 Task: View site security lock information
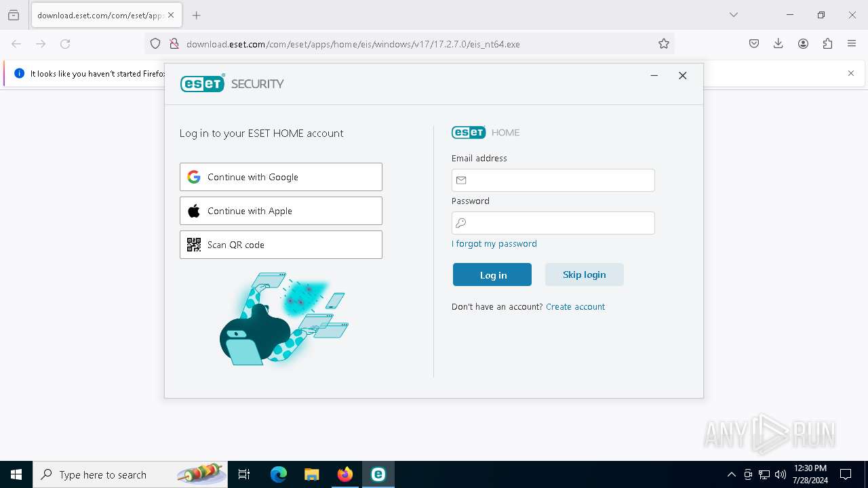[174, 43]
